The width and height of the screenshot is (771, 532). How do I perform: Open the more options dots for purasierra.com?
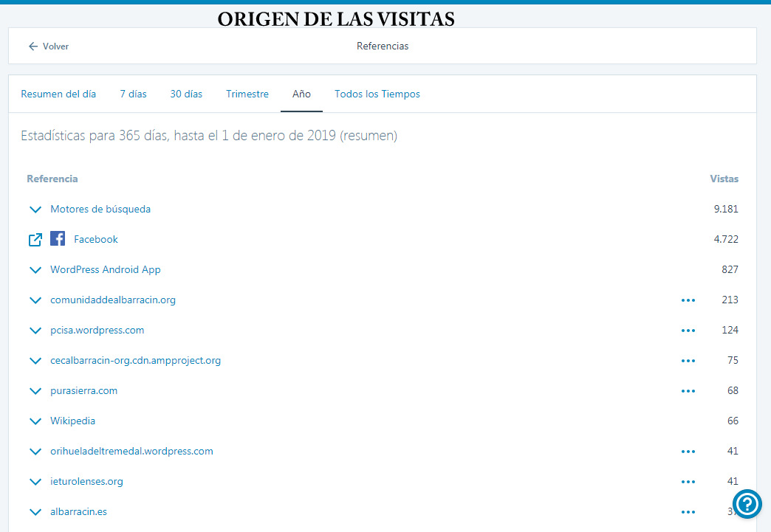coord(688,391)
